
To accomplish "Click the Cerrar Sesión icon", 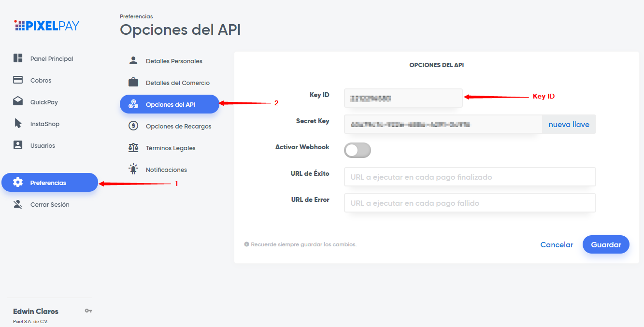I will pos(18,204).
